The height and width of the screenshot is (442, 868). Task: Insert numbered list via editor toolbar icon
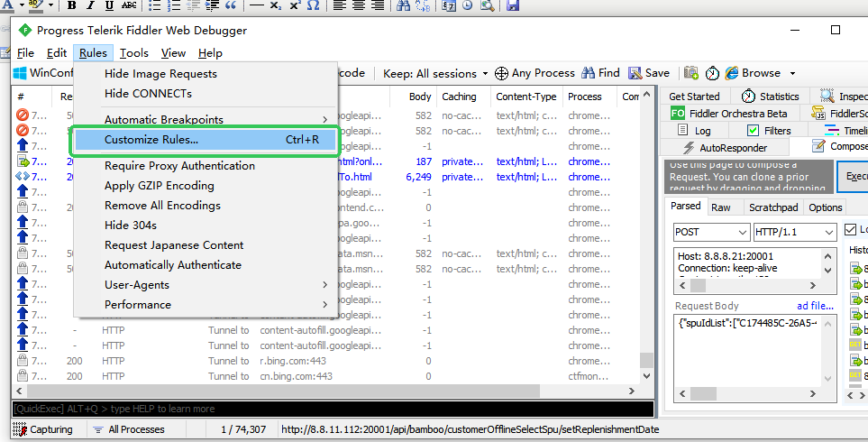174,5
